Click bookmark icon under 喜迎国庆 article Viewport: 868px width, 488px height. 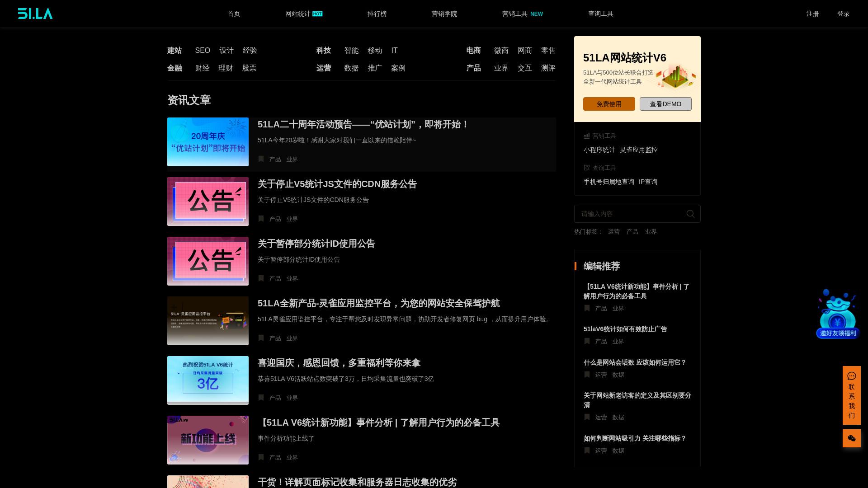click(261, 398)
